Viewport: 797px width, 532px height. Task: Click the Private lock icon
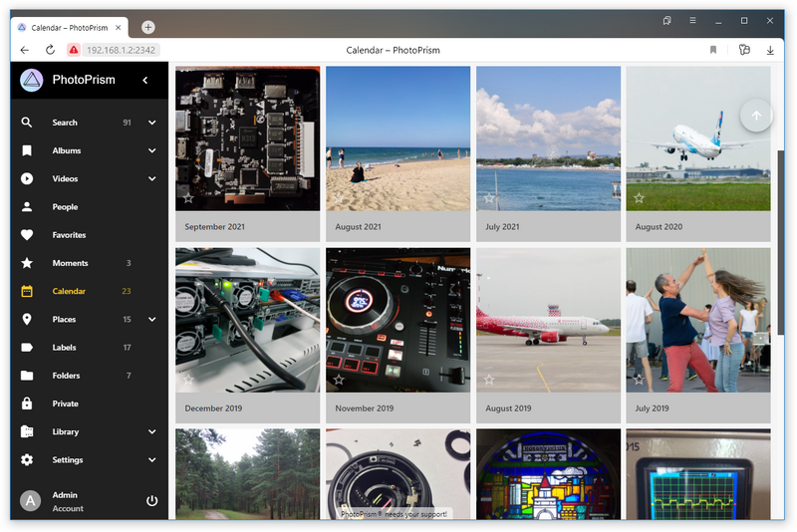27,403
